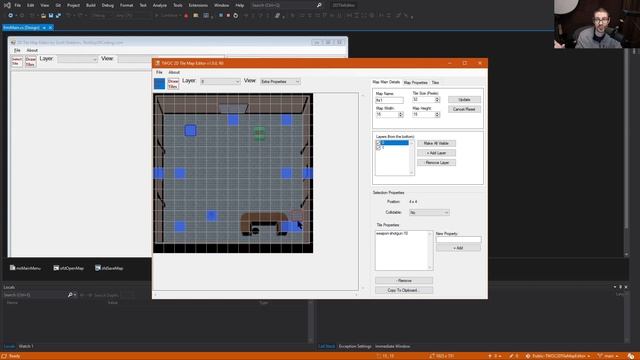The height and width of the screenshot is (360, 640).
Task: Switch to the Watch 1 tab
Action: [x=26, y=346]
